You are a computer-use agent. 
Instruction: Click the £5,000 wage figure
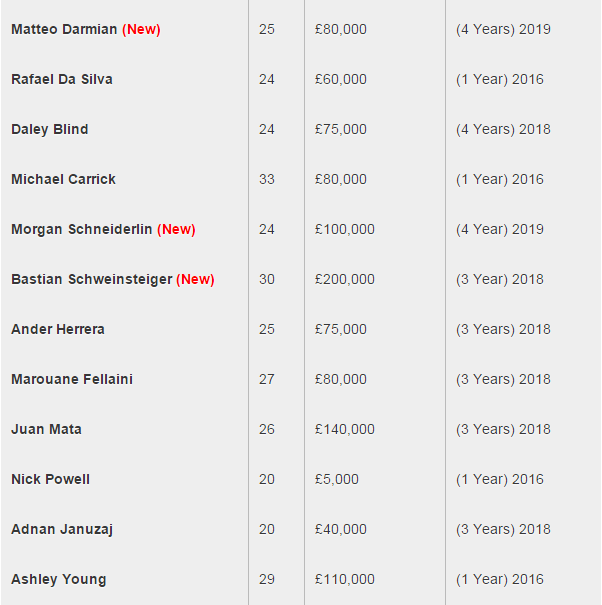click(337, 479)
